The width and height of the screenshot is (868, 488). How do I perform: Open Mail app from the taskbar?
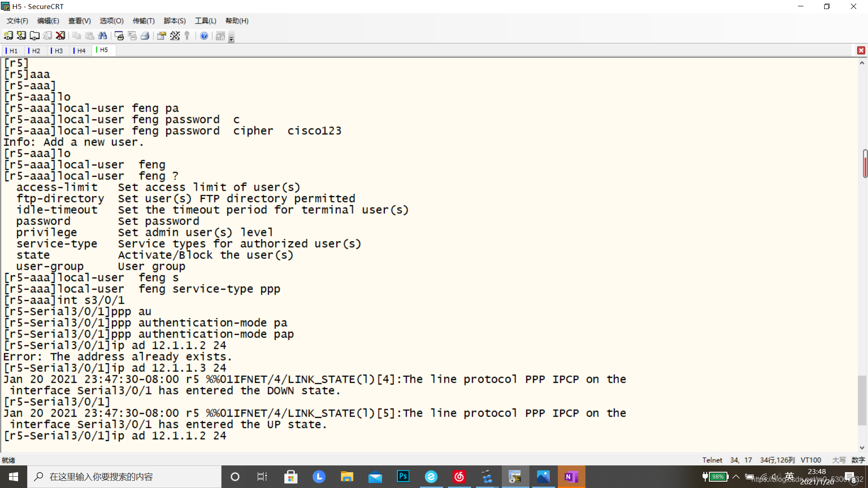coord(375,477)
